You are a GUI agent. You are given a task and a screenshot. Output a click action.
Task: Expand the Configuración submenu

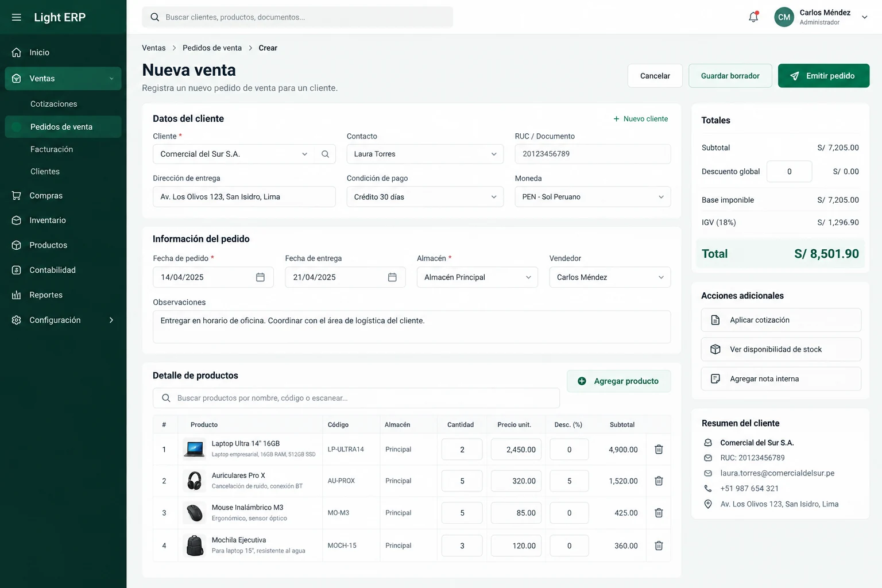(x=111, y=320)
